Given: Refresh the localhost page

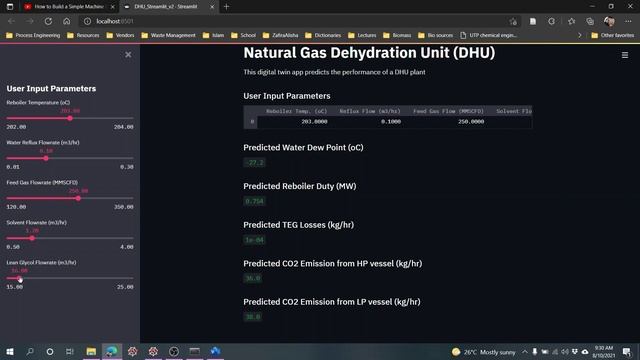Looking at the screenshot, I should (48, 21).
